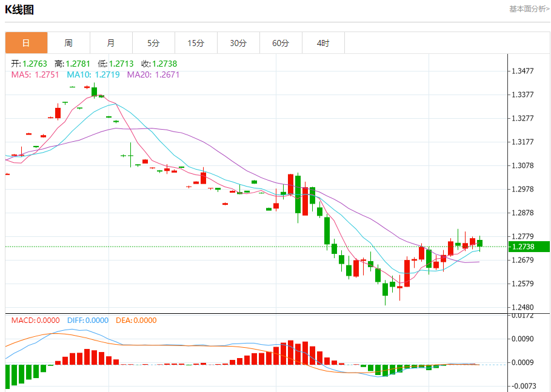Click the 1.2480 price axis label
The height and width of the screenshot is (392, 551).
click(x=523, y=307)
